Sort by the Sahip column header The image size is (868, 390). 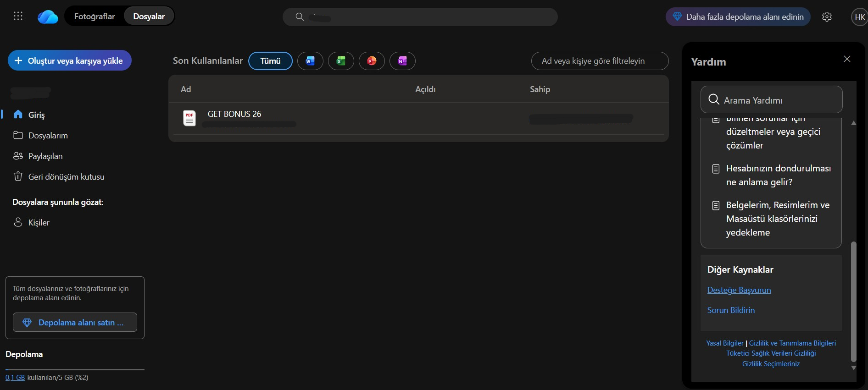pyautogui.click(x=540, y=89)
